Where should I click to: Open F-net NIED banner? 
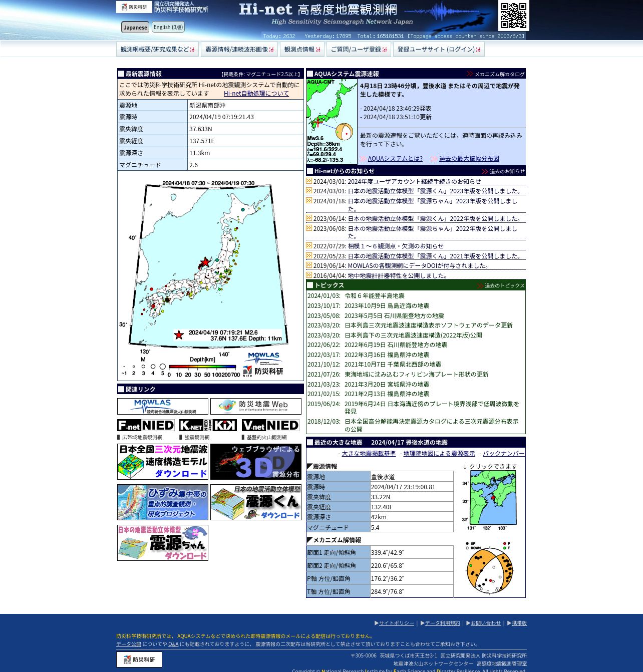coord(146,425)
